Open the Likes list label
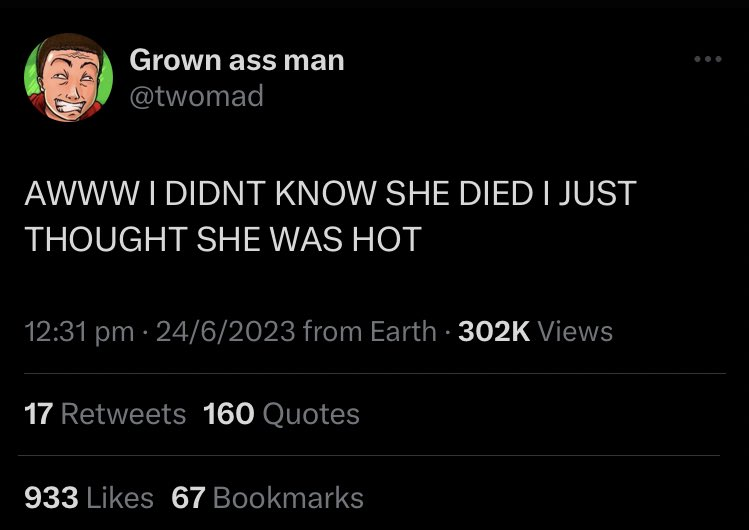Screen dimensions: 749x530 point(120,498)
